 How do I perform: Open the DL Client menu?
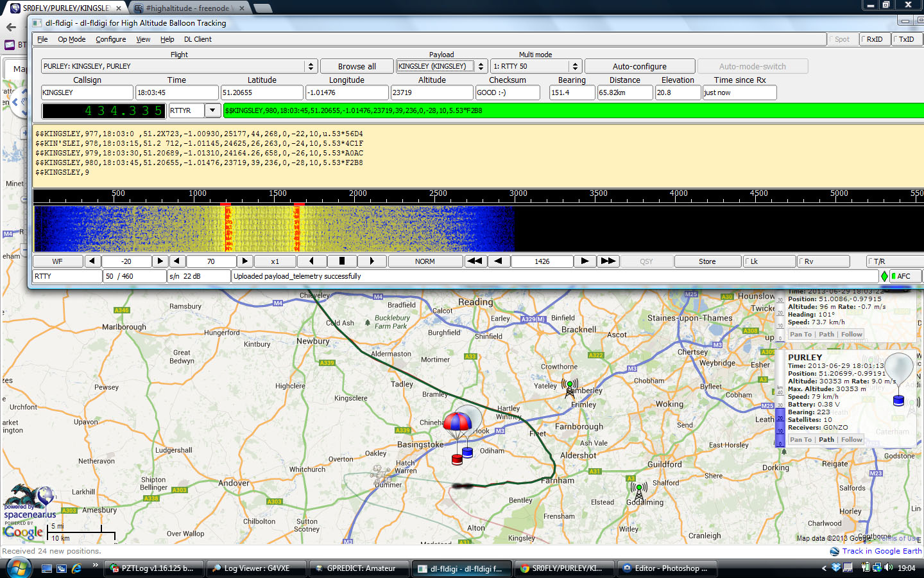click(x=198, y=39)
